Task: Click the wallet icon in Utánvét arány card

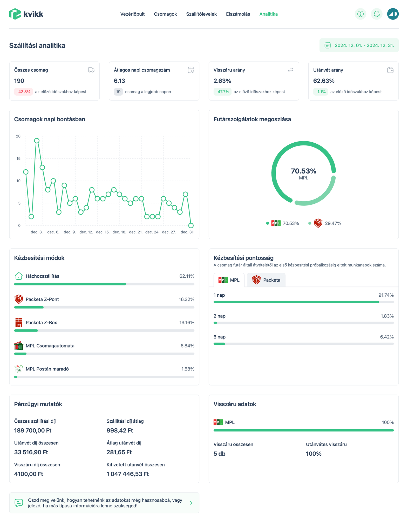Action: click(390, 70)
